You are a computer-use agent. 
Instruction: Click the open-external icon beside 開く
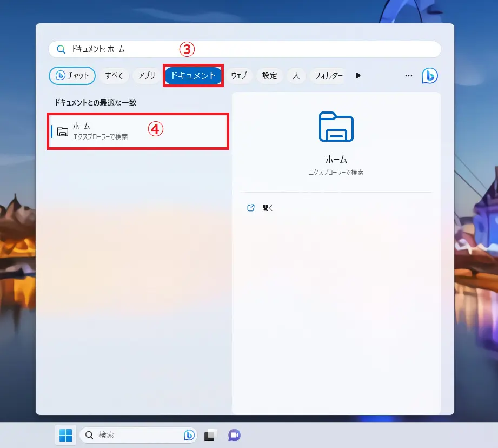tap(250, 208)
